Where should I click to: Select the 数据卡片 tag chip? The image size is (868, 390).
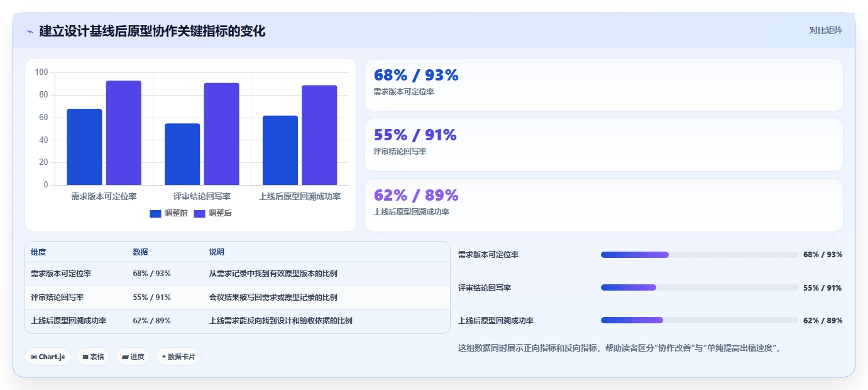coord(179,357)
